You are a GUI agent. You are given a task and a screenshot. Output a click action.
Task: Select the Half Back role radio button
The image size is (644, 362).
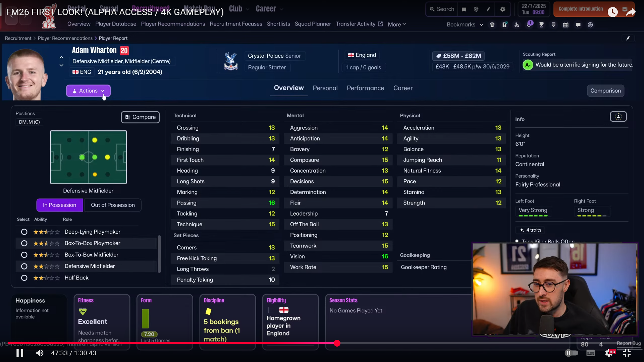pyautogui.click(x=24, y=278)
